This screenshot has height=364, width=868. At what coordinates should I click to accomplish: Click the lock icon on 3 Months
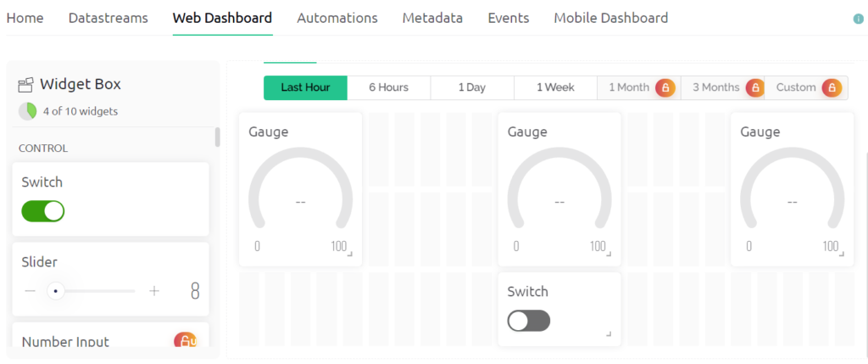(754, 87)
